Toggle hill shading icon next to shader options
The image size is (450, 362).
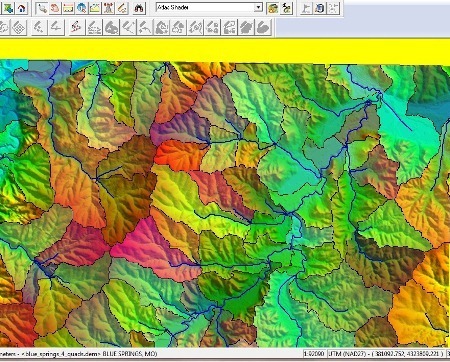pos(286,8)
